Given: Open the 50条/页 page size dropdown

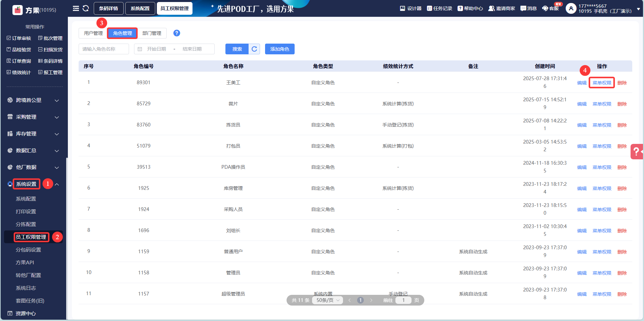Looking at the screenshot, I should (328, 300).
